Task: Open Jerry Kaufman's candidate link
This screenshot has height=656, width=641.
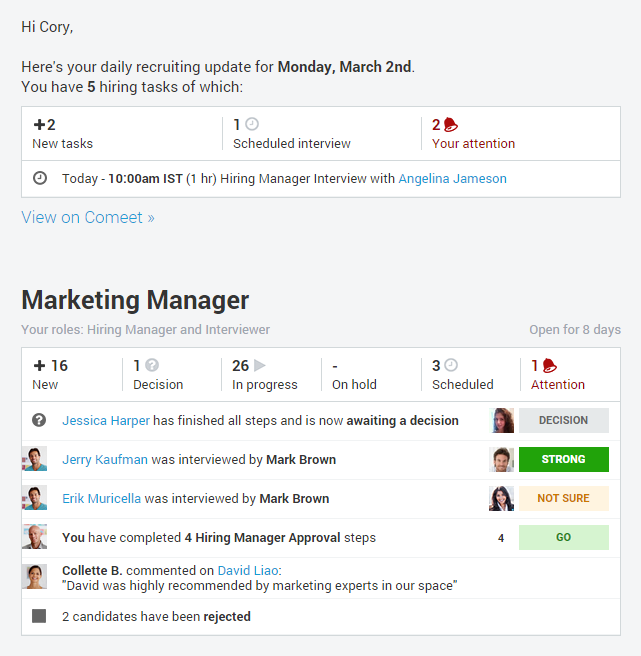Action: pyautogui.click(x=104, y=460)
